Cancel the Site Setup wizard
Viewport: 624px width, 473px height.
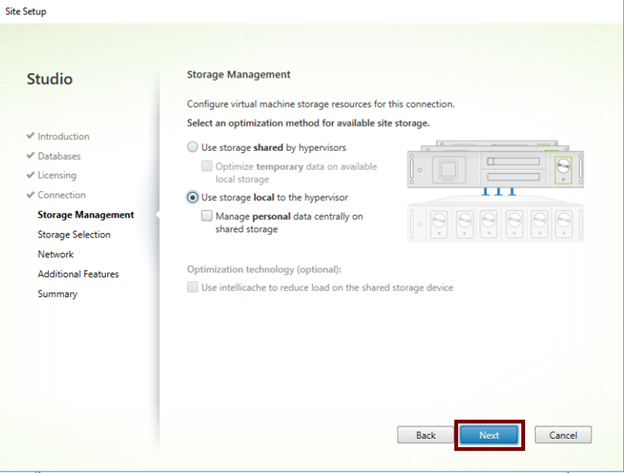[x=563, y=435]
